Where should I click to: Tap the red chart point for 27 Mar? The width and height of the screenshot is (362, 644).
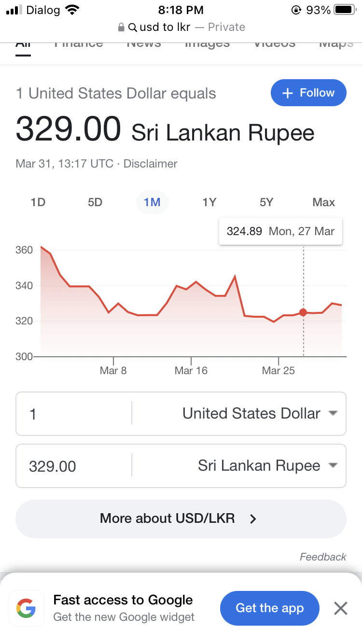pyautogui.click(x=303, y=312)
